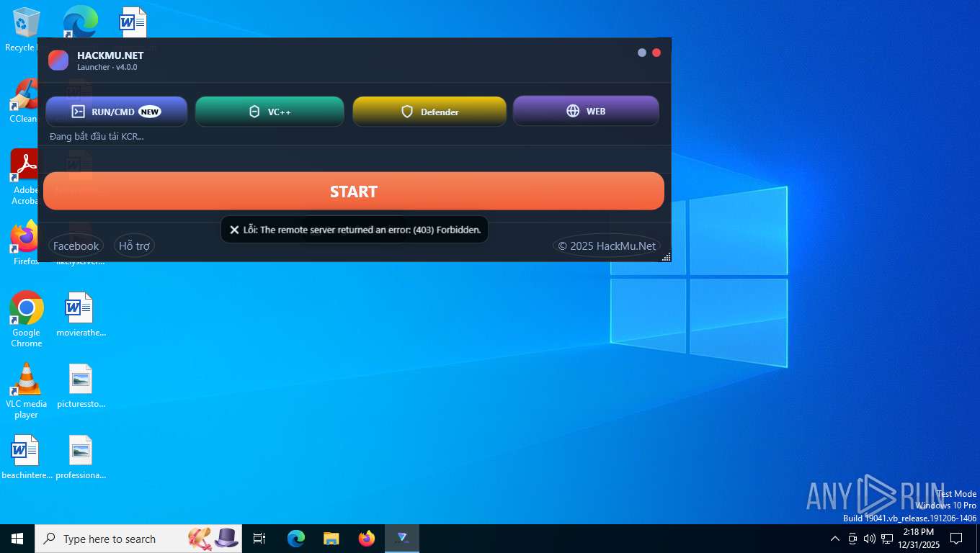Click the HackMu launcher logo icon

(x=58, y=60)
